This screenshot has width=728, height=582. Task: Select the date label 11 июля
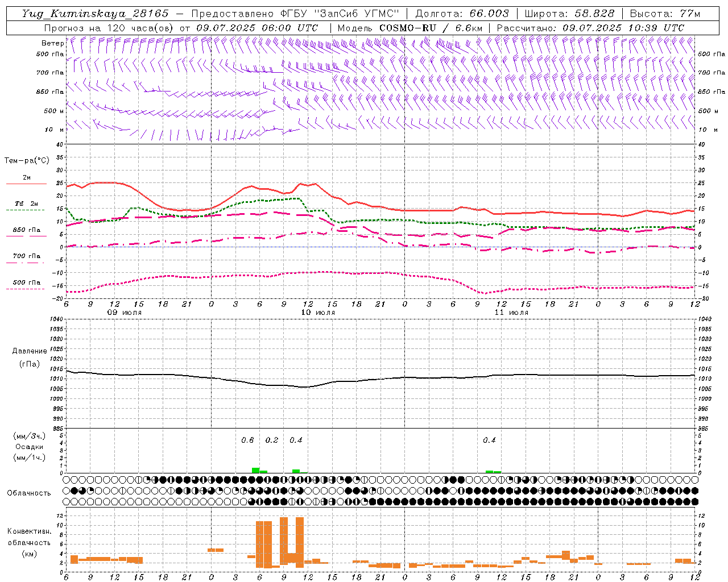[511, 313]
